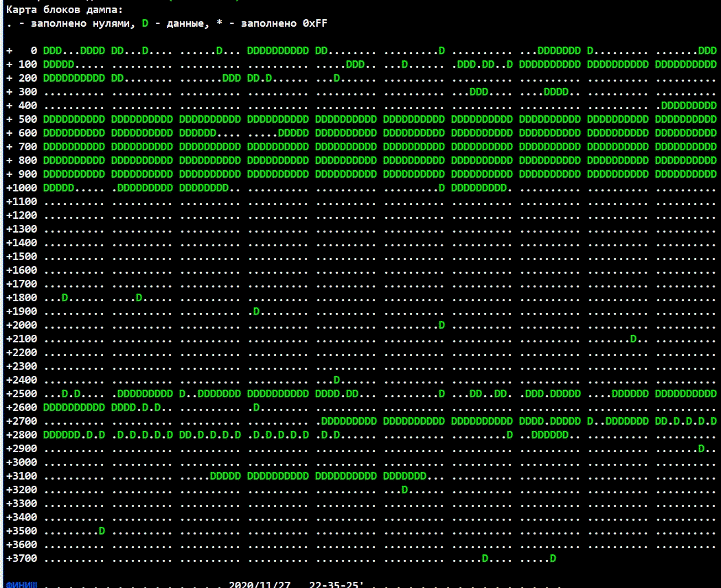
Task: Click the +3100 row offset label
Action: [x=21, y=476]
